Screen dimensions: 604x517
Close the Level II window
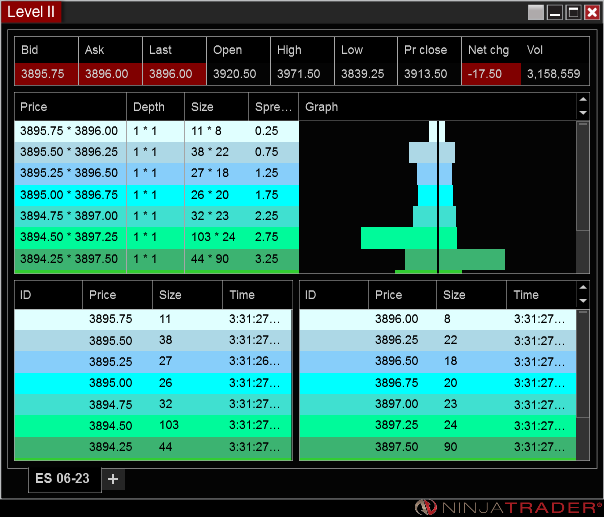(x=592, y=12)
